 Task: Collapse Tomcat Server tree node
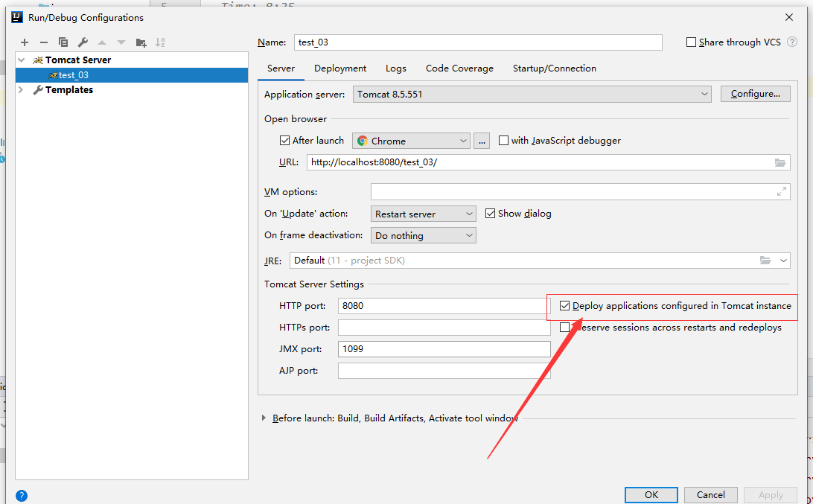click(22, 60)
